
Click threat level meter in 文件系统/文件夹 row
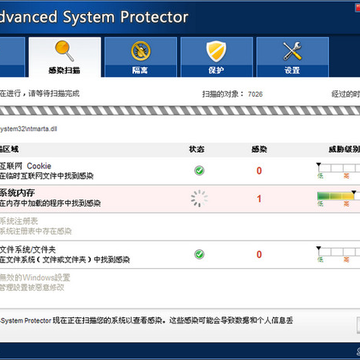pos(339,252)
